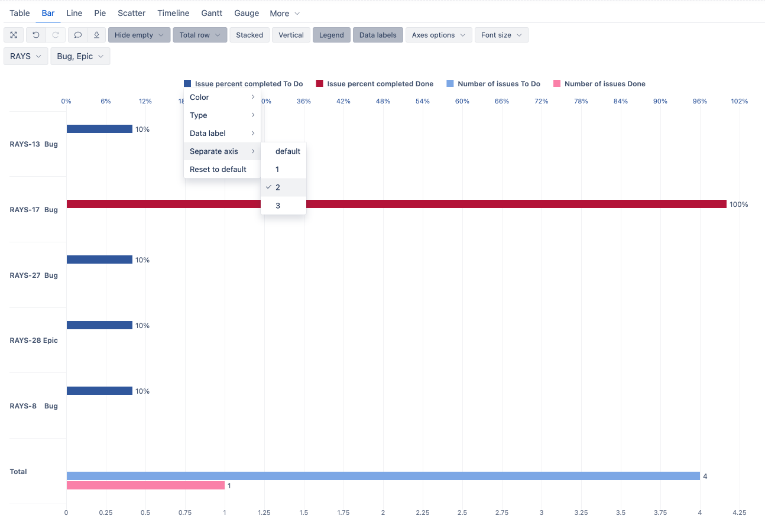
Task: Open the Hide empty dropdown
Action: click(x=140, y=35)
